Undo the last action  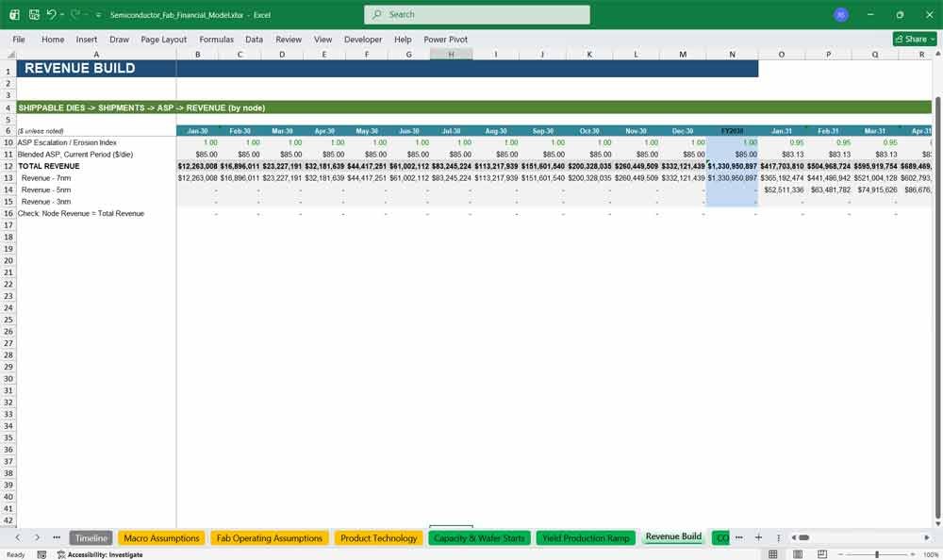coord(51,14)
